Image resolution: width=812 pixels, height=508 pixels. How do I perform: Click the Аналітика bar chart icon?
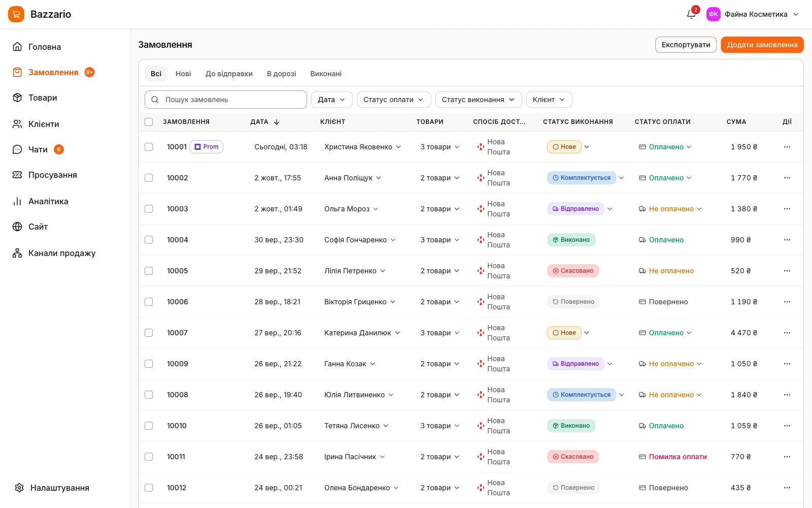click(x=17, y=201)
